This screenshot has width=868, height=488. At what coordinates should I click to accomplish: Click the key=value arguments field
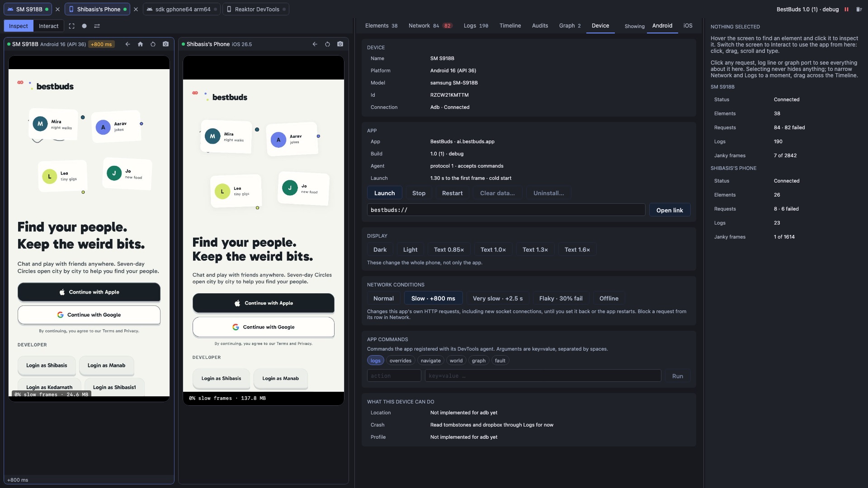(x=542, y=376)
